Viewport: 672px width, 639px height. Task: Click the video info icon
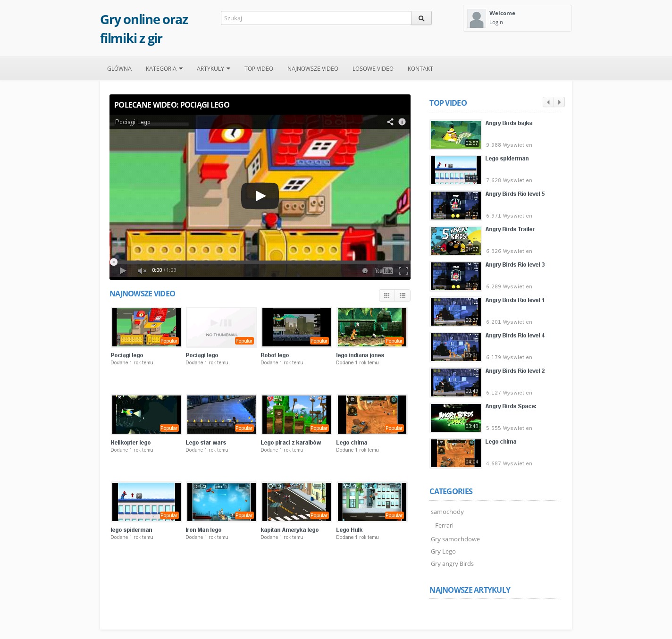coord(402,122)
